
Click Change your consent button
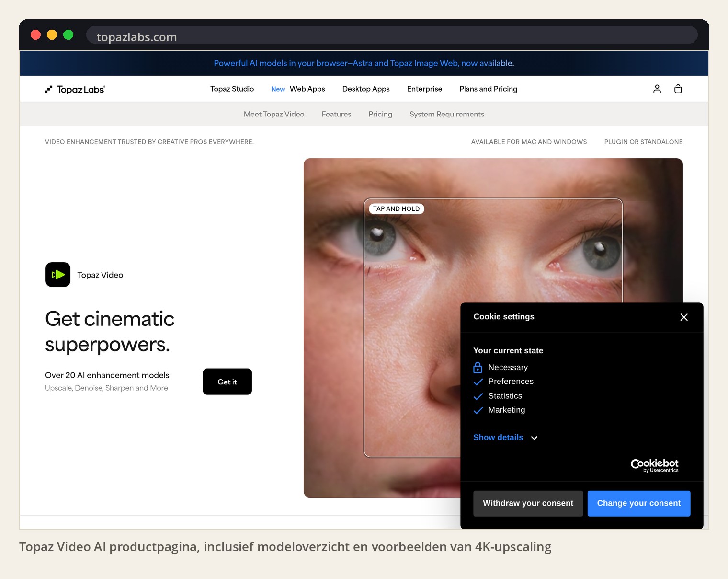pos(639,503)
